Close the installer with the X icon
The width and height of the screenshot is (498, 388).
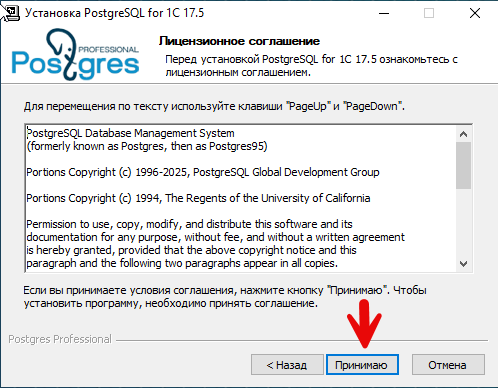475,13
